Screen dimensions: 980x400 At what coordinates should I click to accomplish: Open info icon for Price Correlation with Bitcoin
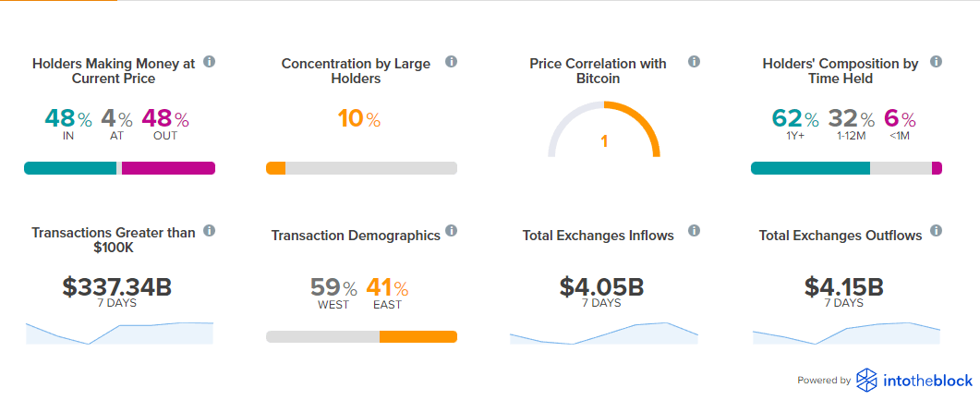click(694, 62)
